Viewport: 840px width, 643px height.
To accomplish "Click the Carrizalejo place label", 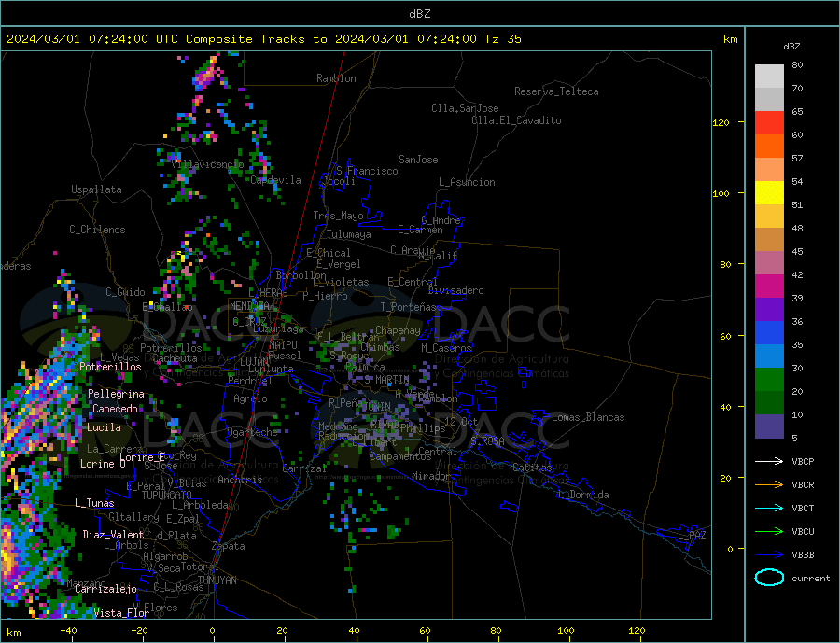I will click(x=105, y=590).
